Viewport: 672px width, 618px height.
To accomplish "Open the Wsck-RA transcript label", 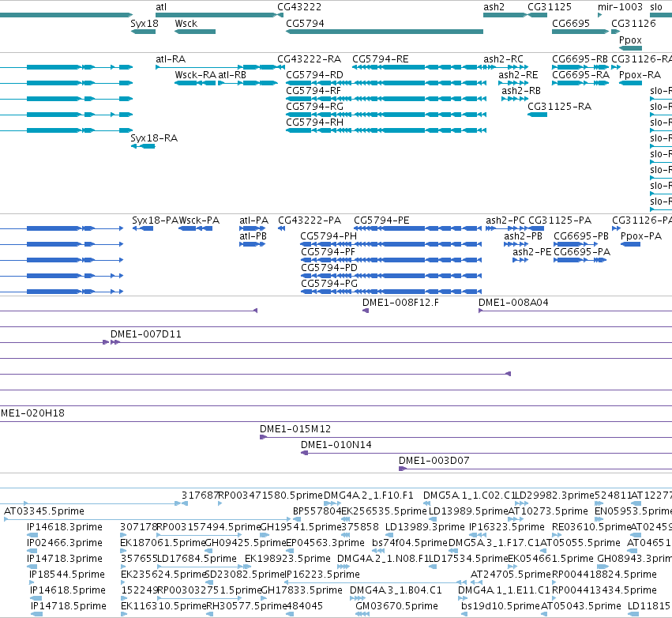I will pyautogui.click(x=195, y=75).
